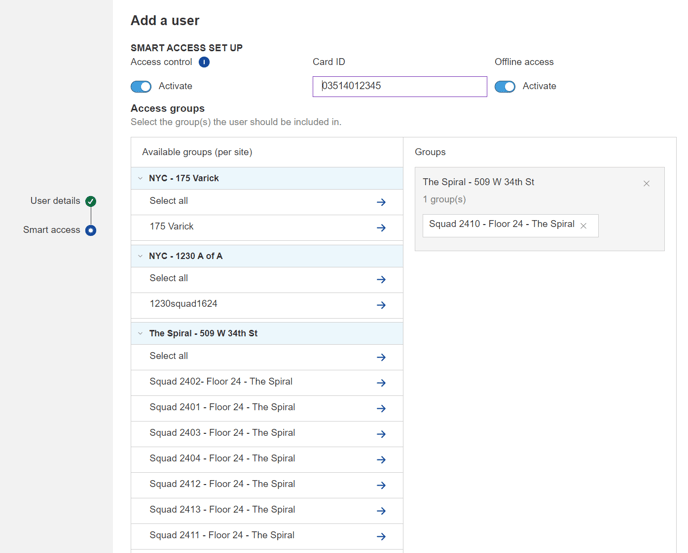The height and width of the screenshot is (553, 688).
Task: Turn off the Offline access toggle
Action: [x=505, y=87]
